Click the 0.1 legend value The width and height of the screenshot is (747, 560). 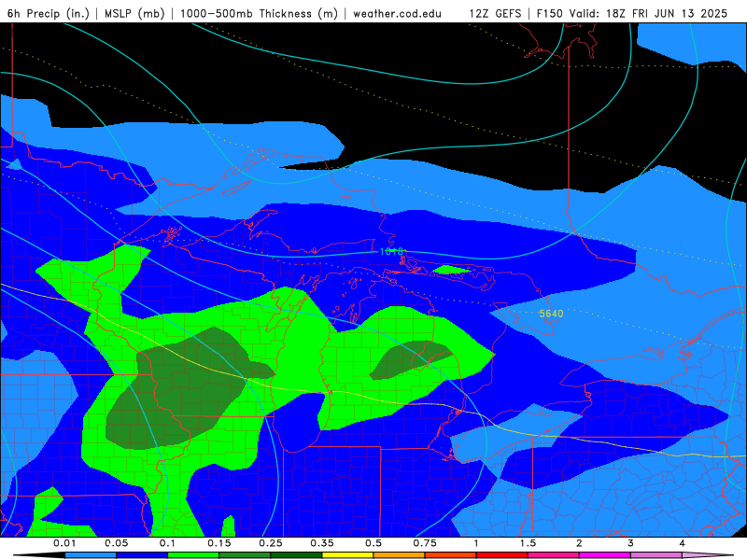167,543
